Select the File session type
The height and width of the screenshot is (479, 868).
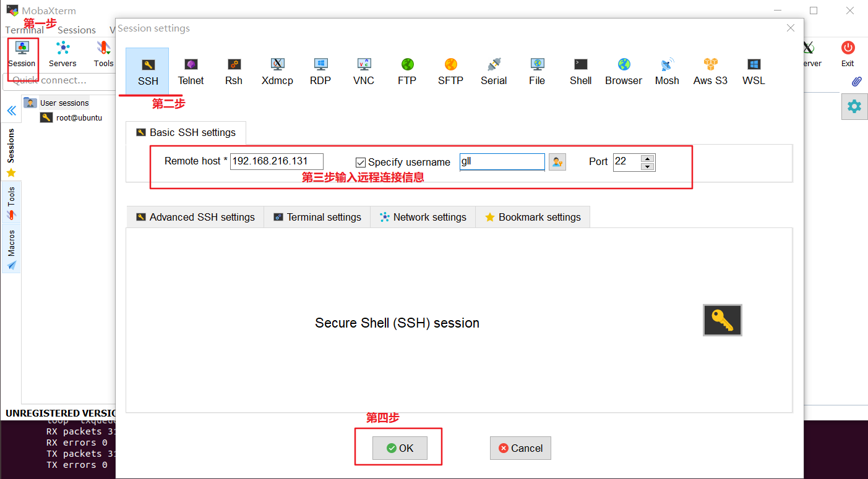[537, 71]
